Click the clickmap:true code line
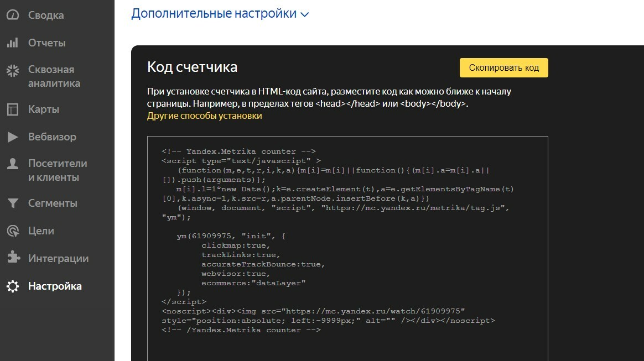The height and width of the screenshot is (361, 644). [236, 245]
